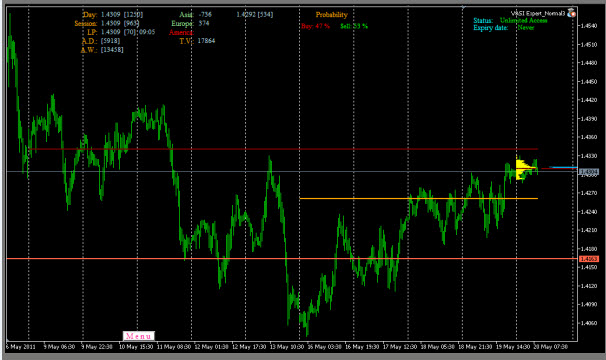
Task: Click the chart shift triangle marker at the top
Action: tap(463, 7)
